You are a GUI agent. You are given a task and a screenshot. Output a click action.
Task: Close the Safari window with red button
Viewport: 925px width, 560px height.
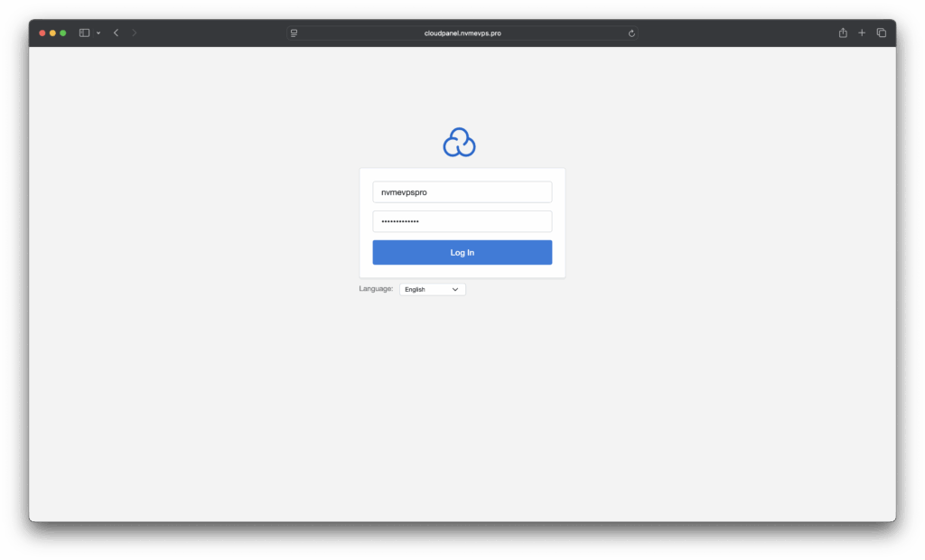point(42,33)
